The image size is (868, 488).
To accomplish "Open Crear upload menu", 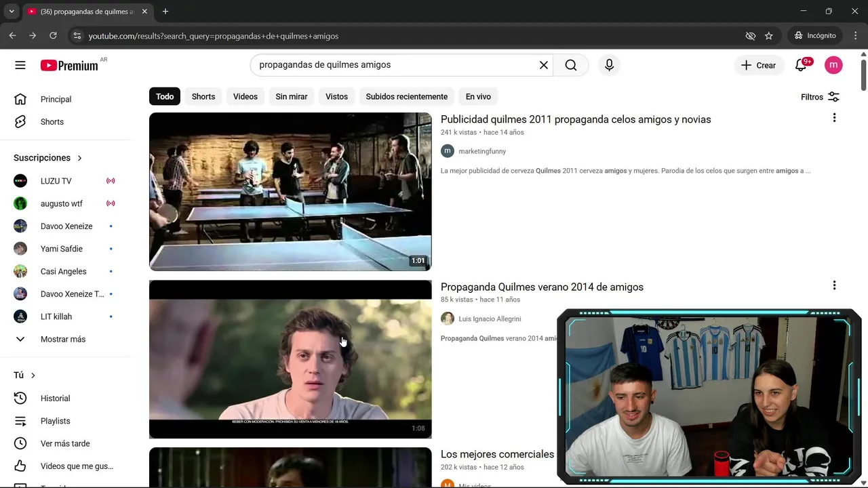I will click(x=758, y=65).
